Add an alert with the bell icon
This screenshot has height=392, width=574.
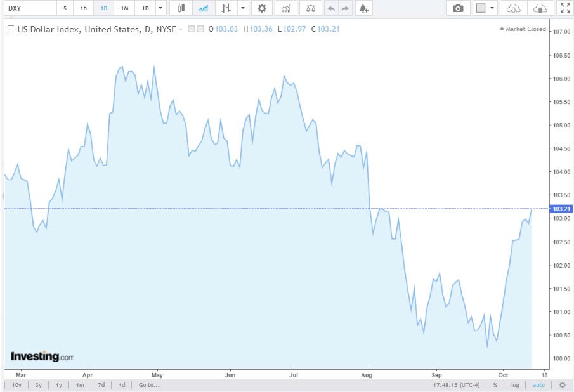pyautogui.click(x=363, y=8)
